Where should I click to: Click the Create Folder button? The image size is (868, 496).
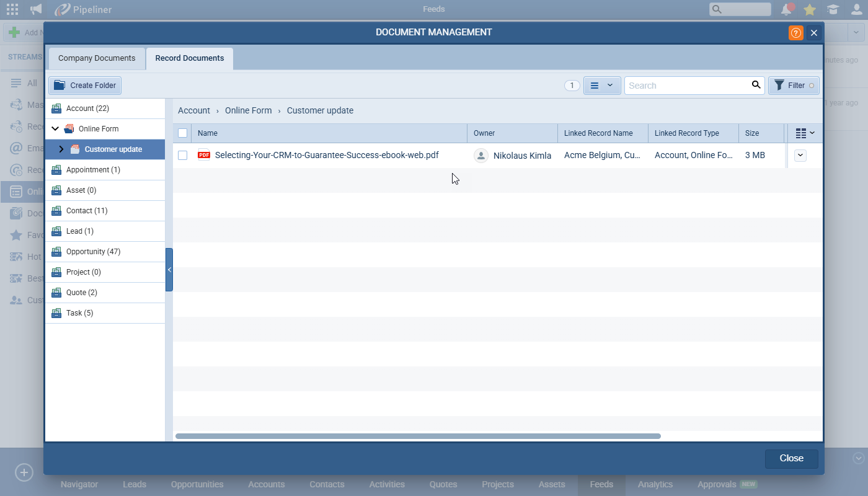click(x=85, y=86)
